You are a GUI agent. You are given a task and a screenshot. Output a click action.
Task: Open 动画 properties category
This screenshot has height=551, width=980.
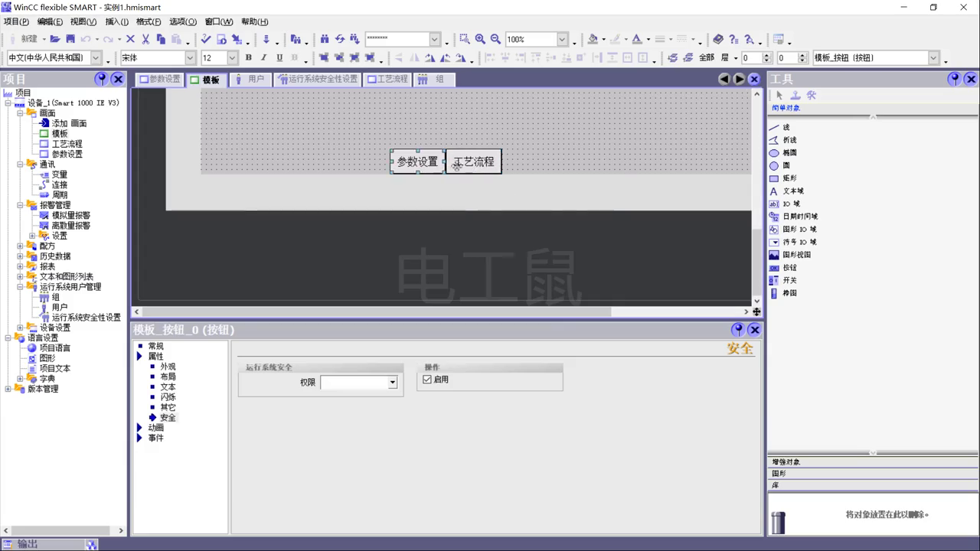coord(155,428)
